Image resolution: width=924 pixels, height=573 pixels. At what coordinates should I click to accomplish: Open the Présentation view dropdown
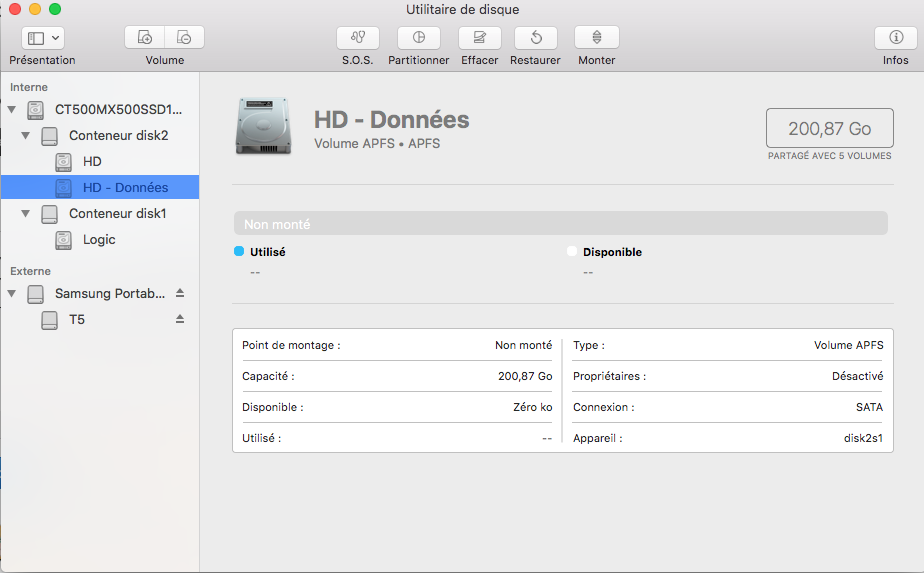point(43,38)
